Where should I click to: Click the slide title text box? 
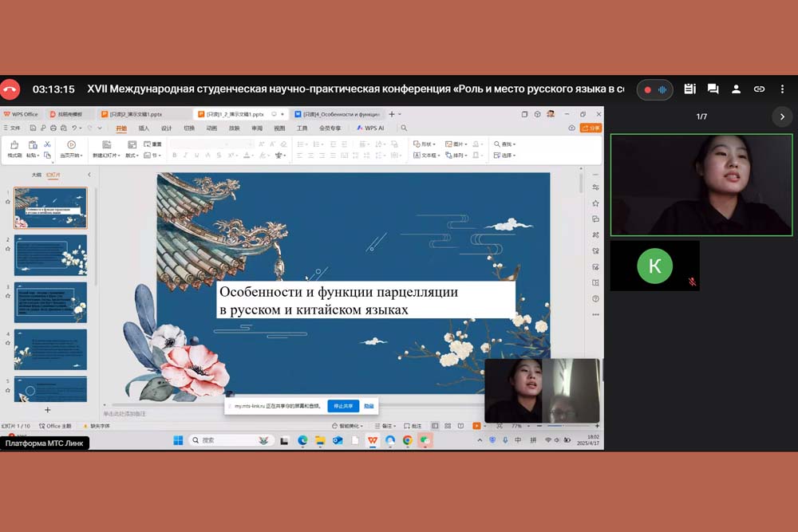point(366,300)
